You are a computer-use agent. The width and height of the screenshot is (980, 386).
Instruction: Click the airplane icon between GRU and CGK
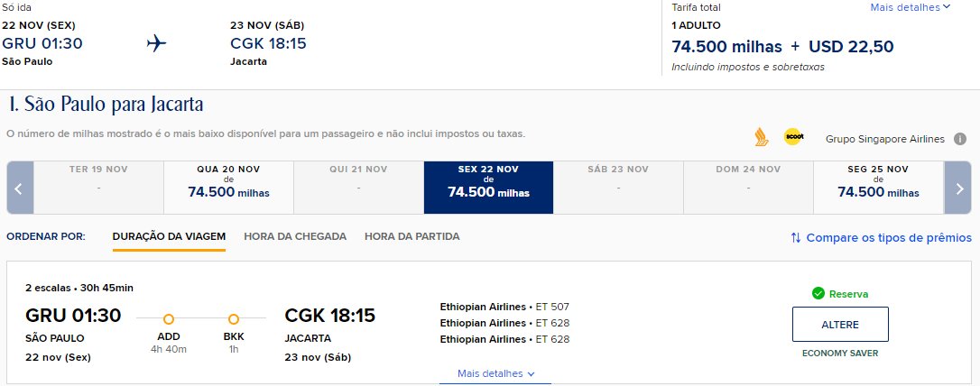pos(157,43)
